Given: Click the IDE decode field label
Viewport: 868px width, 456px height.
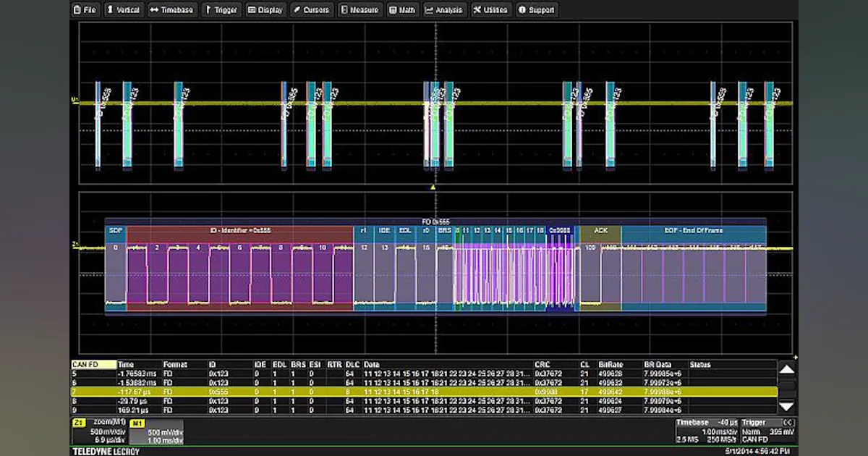Looking at the screenshot, I should click(384, 230).
